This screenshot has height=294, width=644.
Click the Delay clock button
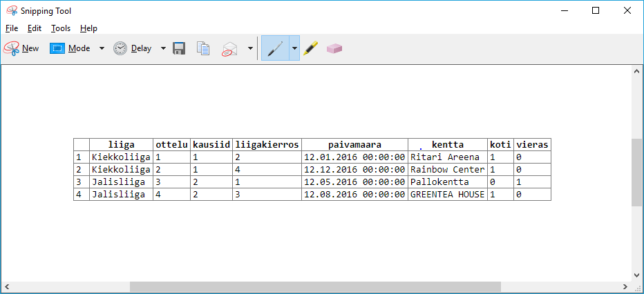[133, 48]
